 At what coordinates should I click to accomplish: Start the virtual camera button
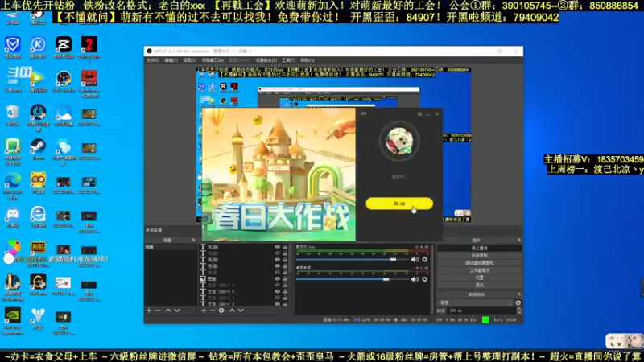(x=479, y=263)
